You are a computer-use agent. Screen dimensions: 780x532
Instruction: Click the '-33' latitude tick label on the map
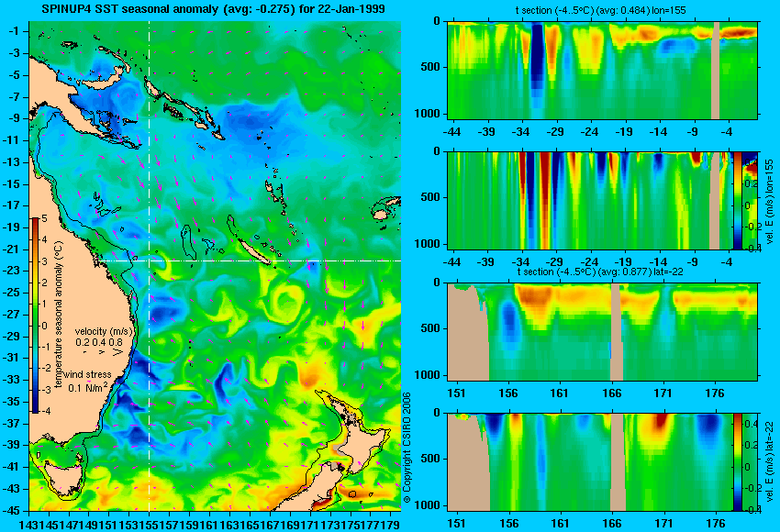(14, 380)
